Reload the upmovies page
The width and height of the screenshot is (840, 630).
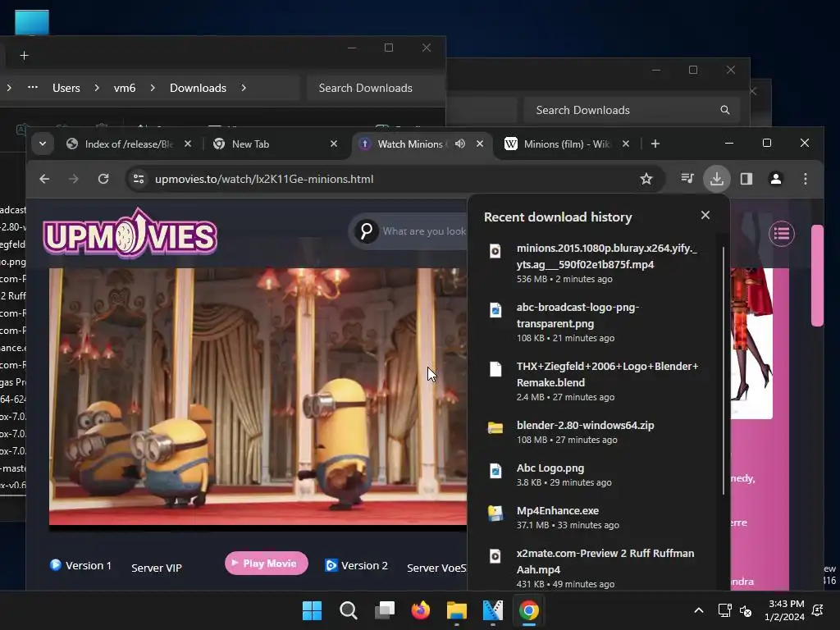103,179
